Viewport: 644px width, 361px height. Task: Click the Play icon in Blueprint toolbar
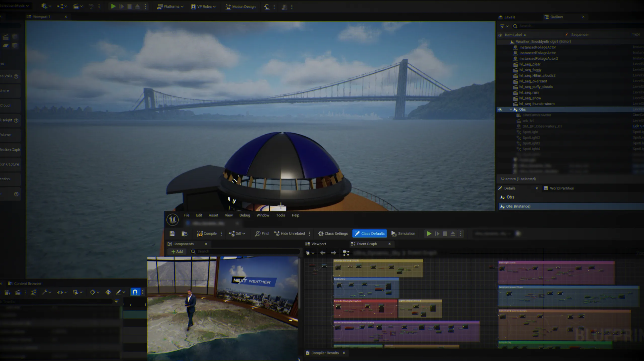(x=429, y=234)
